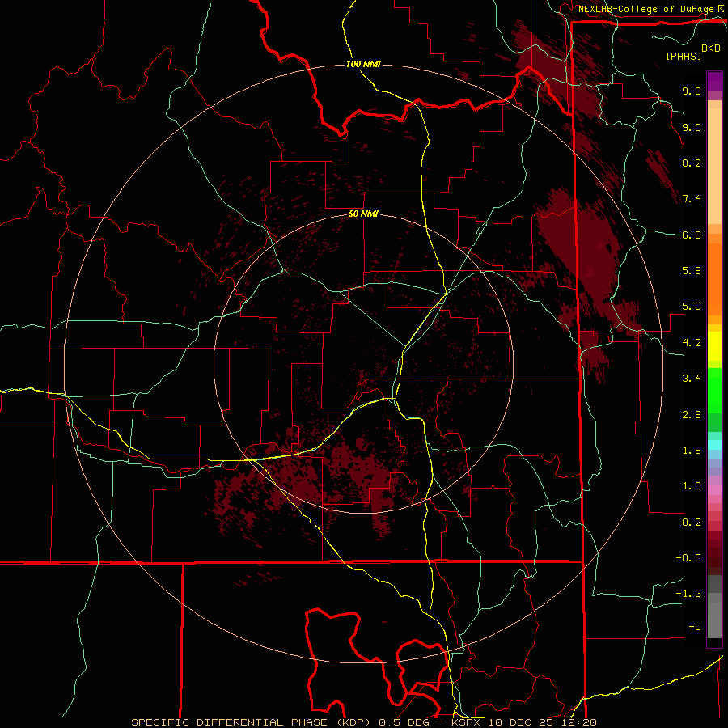Click the "KSFX" radar site identifier

click(466, 722)
